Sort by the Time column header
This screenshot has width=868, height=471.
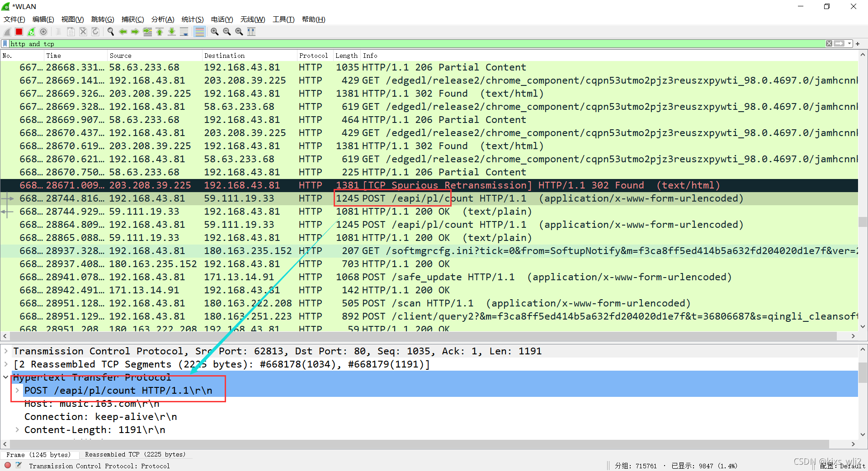pyautogui.click(x=75, y=56)
